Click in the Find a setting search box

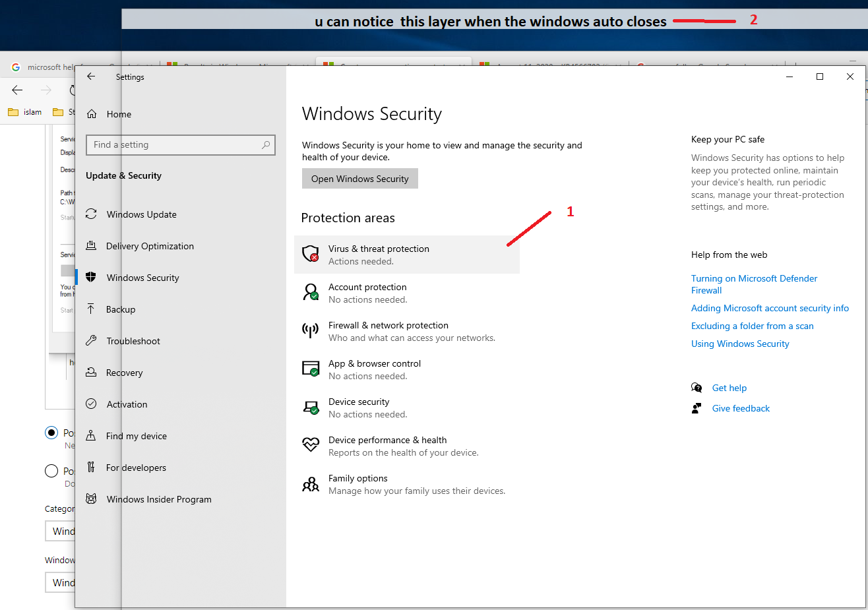coord(180,145)
